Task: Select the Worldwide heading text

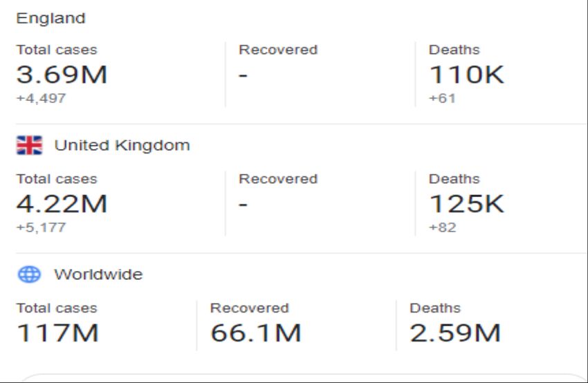Action: [98, 274]
